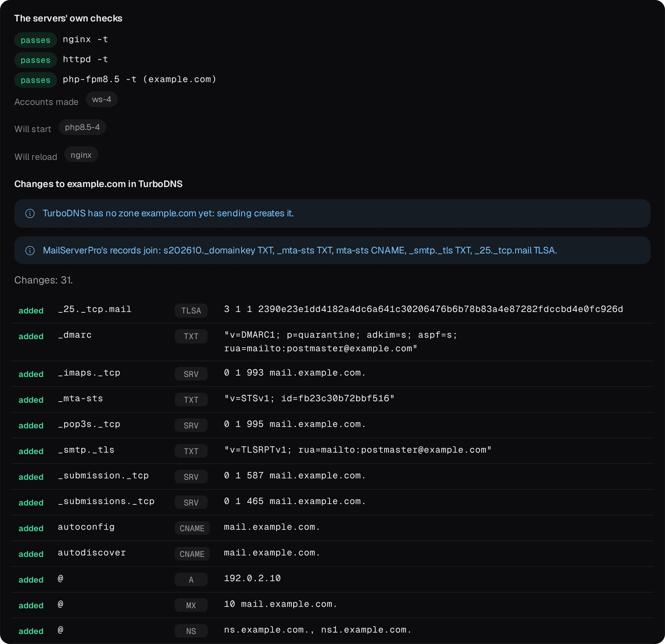Click the record name _imaps._tcp
The height and width of the screenshot is (644, 665).
coord(89,373)
